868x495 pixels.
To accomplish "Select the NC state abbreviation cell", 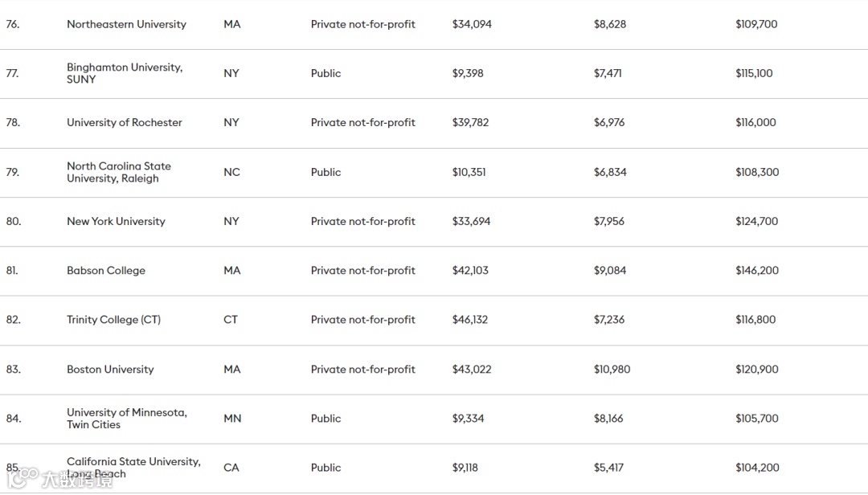I will coord(231,172).
